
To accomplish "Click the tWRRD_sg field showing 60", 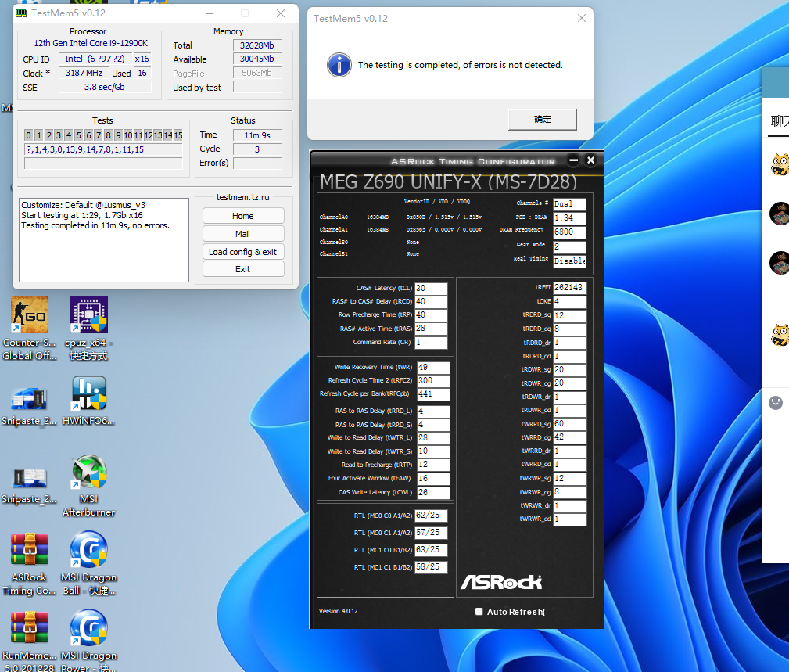I will pyautogui.click(x=569, y=424).
